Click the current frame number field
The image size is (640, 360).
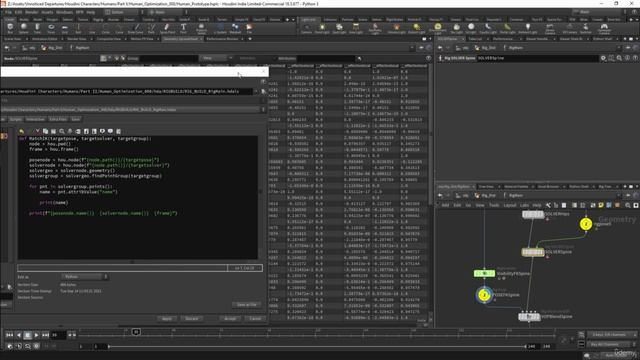pos(58,335)
